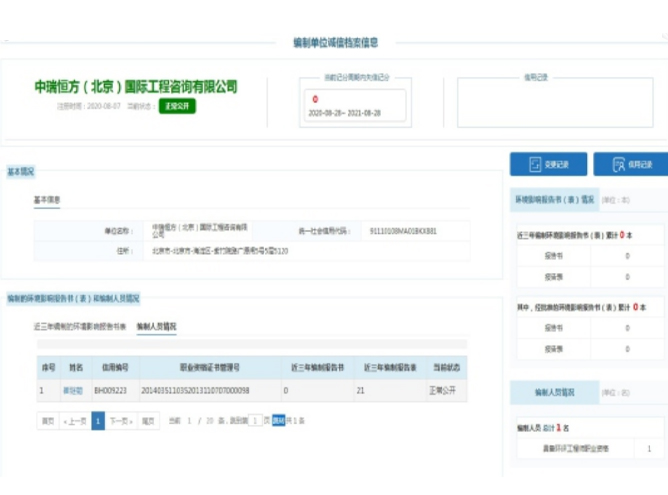Click the 信用记录 button icon

[619, 164]
